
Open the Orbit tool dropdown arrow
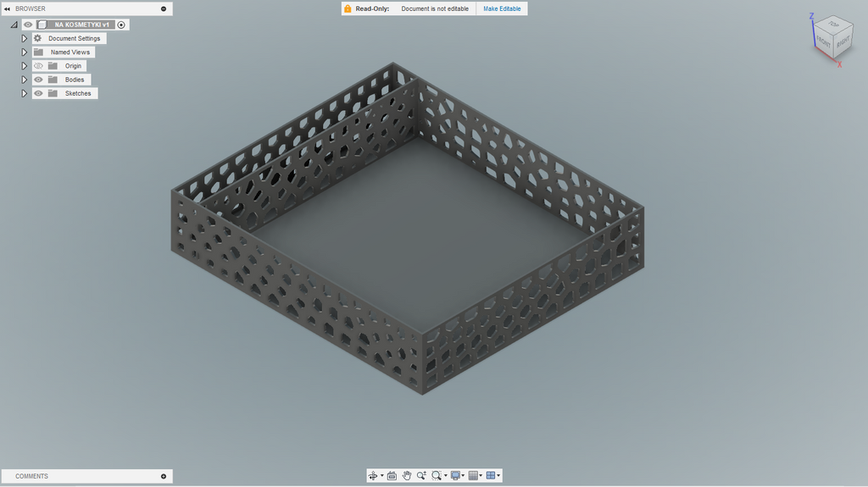[382, 475]
